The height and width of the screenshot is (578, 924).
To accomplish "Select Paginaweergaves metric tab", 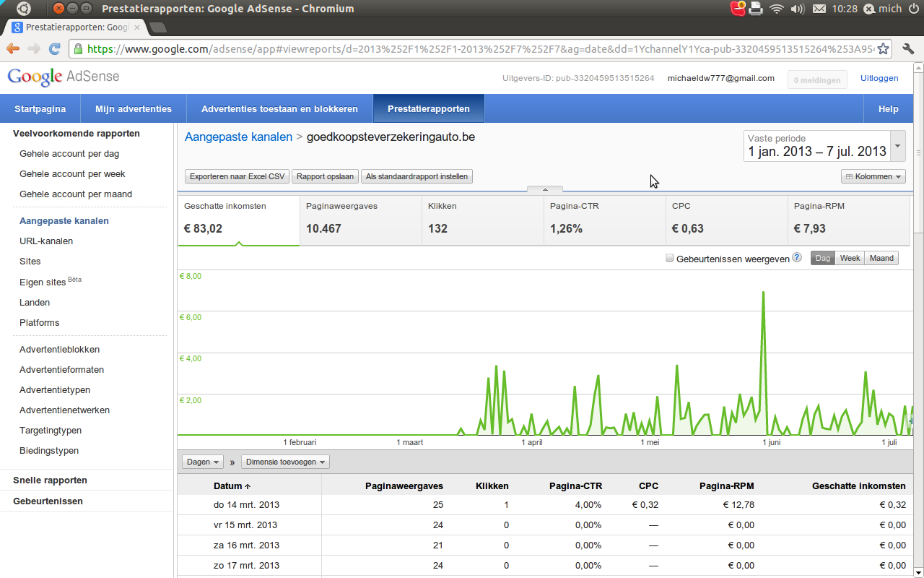I will [361, 220].
